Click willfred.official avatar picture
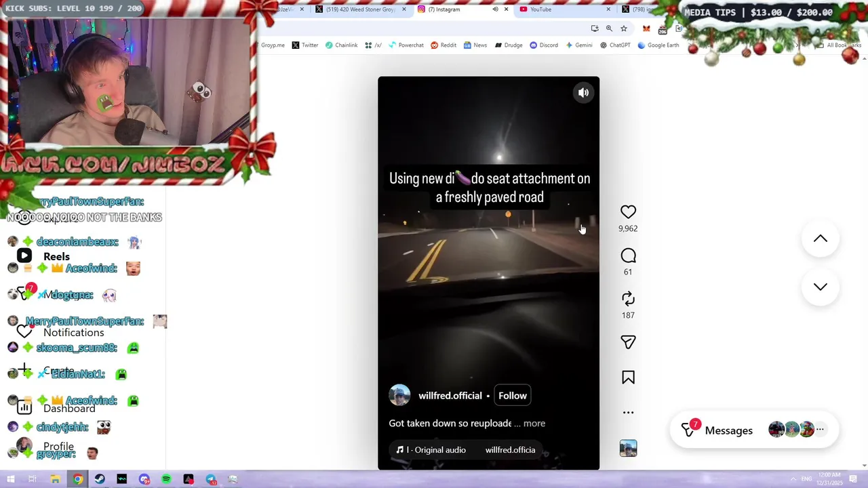Viewport: 868px width, 488px height. pyautogui.click(x=399, y=396)
